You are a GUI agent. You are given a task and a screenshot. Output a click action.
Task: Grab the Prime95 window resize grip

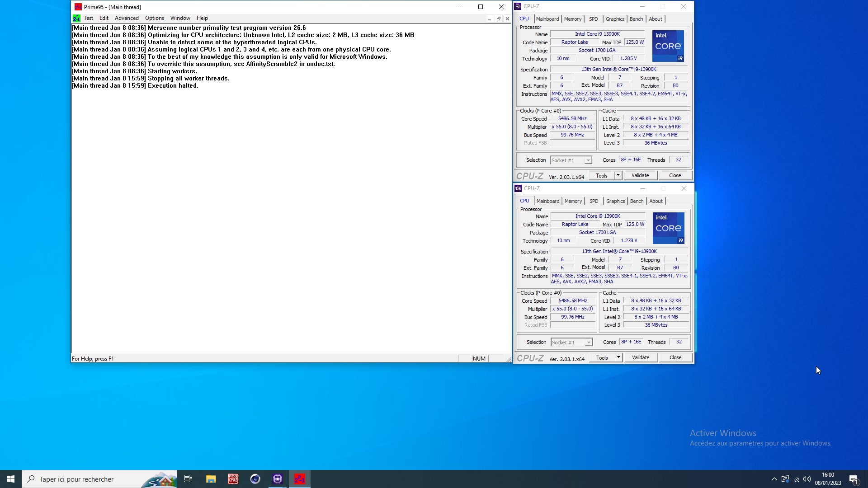pyautogui.click(x=508, y=359)
